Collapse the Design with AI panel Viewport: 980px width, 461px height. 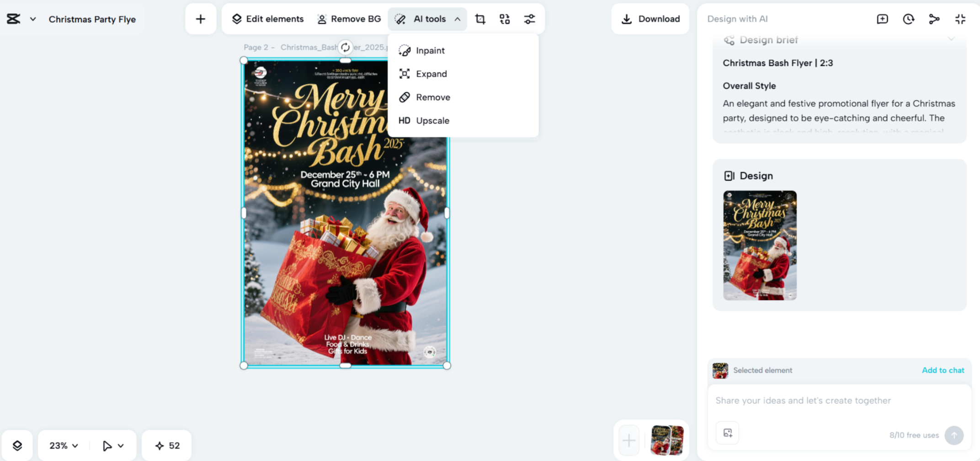[960, 19]
